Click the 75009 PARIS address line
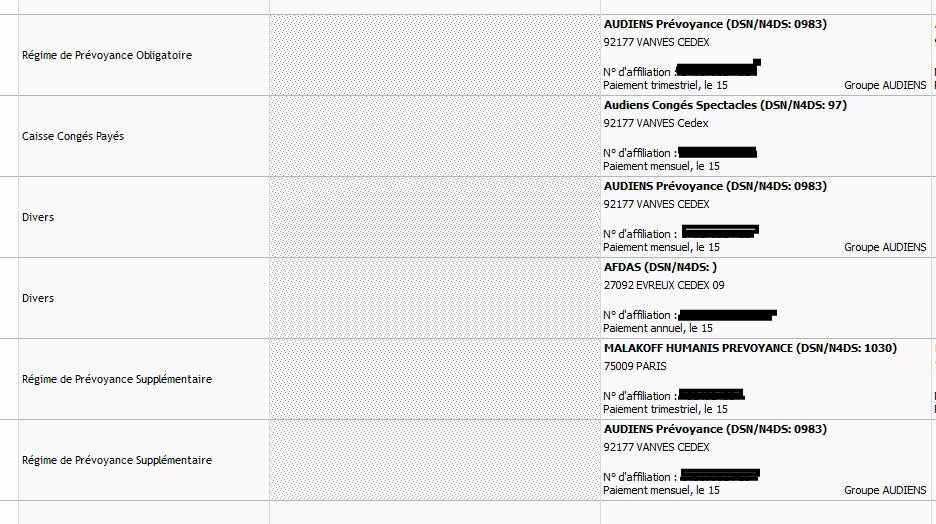This screenshot has height=524, width=936. click(635, 366)
